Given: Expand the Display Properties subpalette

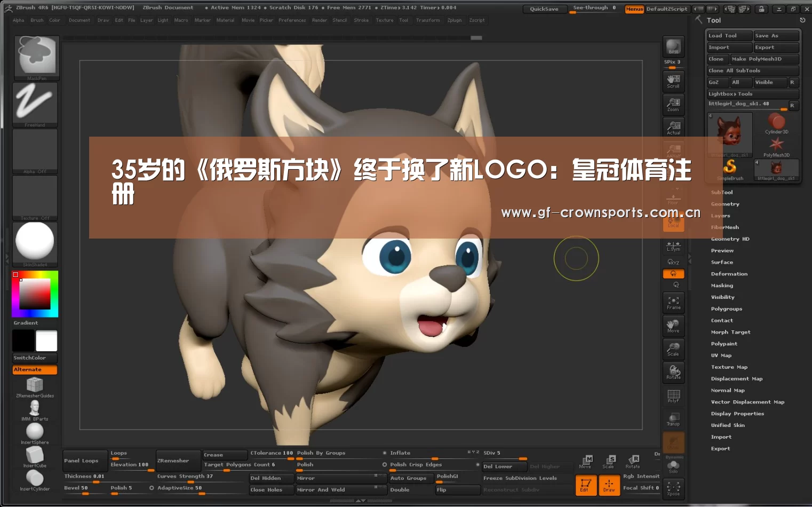Looking at the screenshot, I should [x=737, y=414].
